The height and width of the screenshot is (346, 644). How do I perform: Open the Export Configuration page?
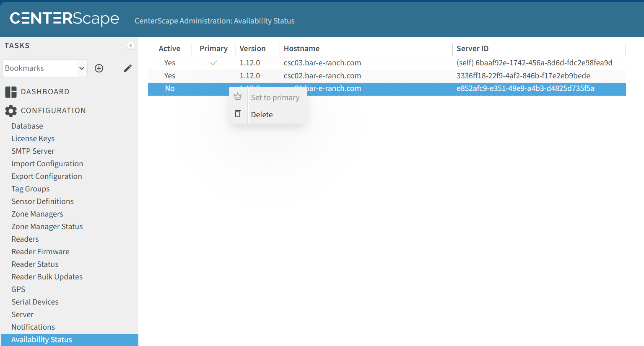[47, 176]
